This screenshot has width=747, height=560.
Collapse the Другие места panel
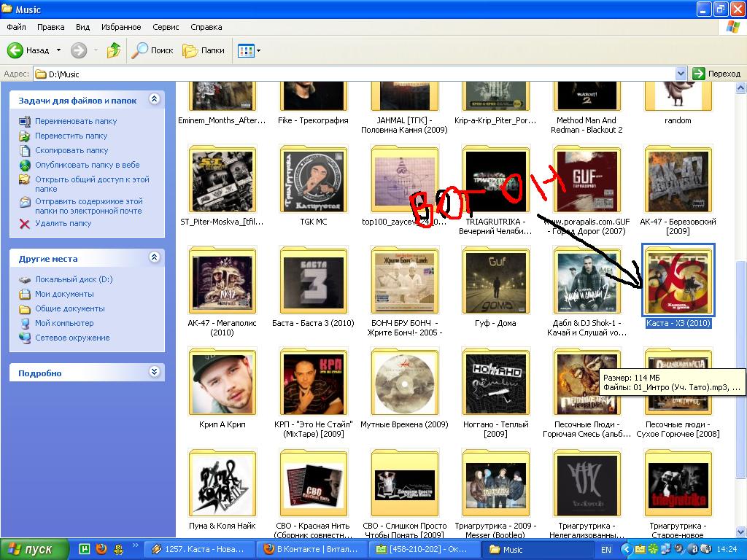pyautogui.click(x=154, y=257)
